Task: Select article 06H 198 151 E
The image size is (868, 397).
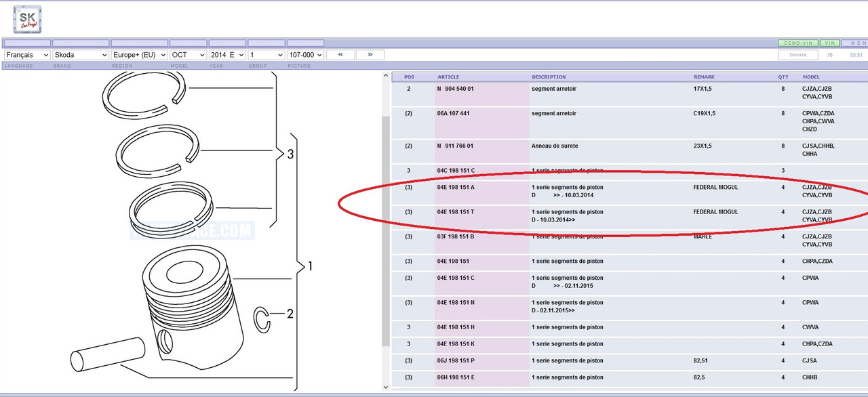Action: [456, 377]
